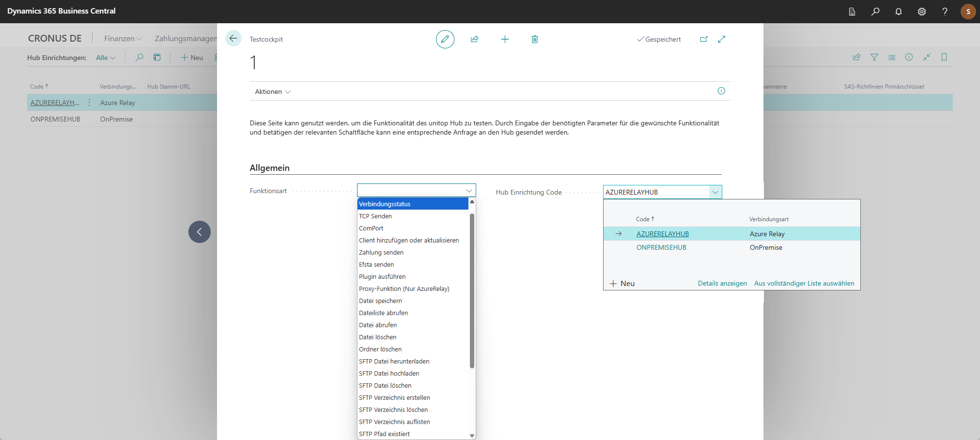
Task: Choose 'SFTP Datei hochladen' option
Action: click(389, 374)
